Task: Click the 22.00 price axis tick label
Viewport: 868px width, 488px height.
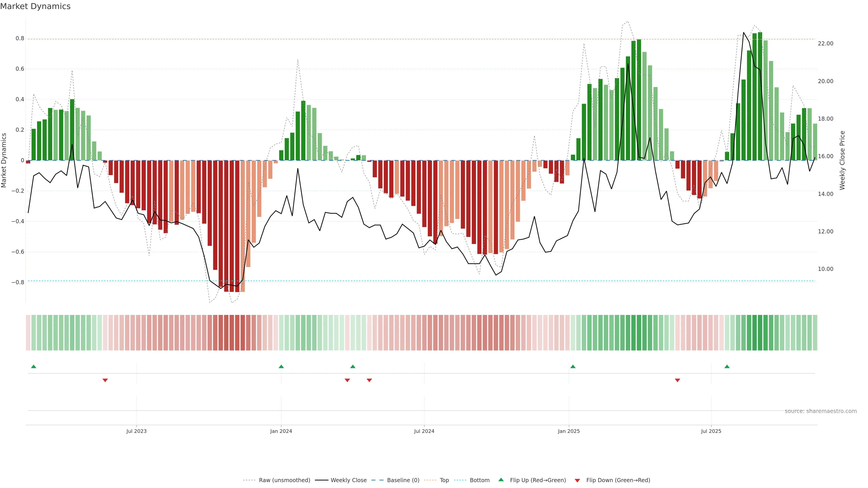Action: coord(825,43)
